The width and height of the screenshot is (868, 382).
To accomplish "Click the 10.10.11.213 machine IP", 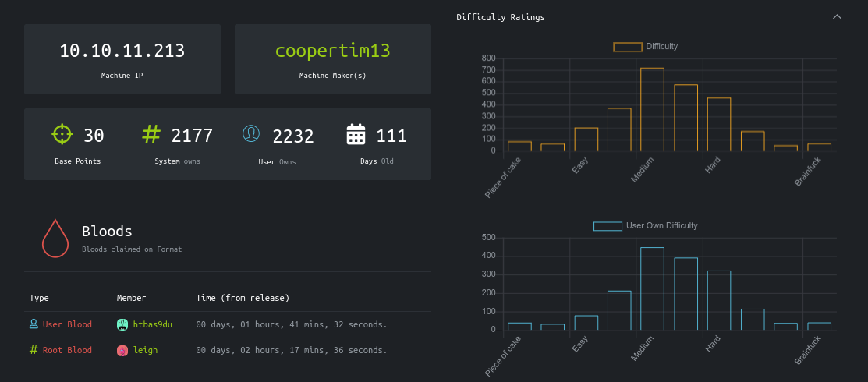I will [122, 51].
